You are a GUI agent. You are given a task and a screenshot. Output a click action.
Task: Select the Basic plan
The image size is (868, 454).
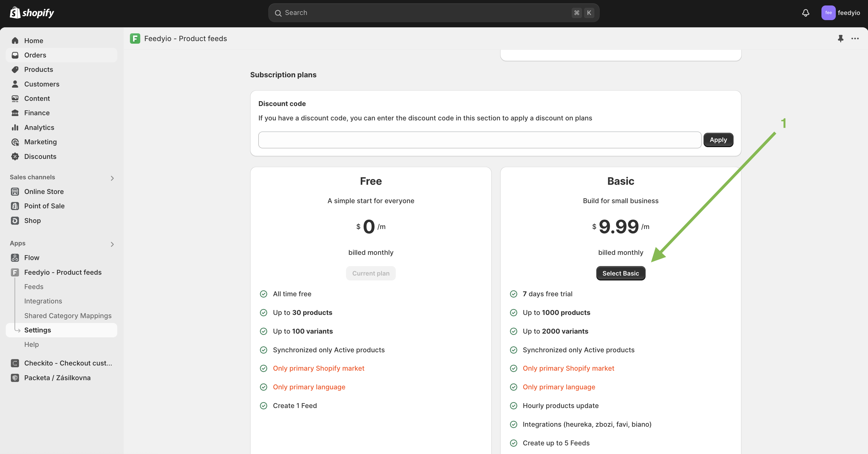(620, 273)
